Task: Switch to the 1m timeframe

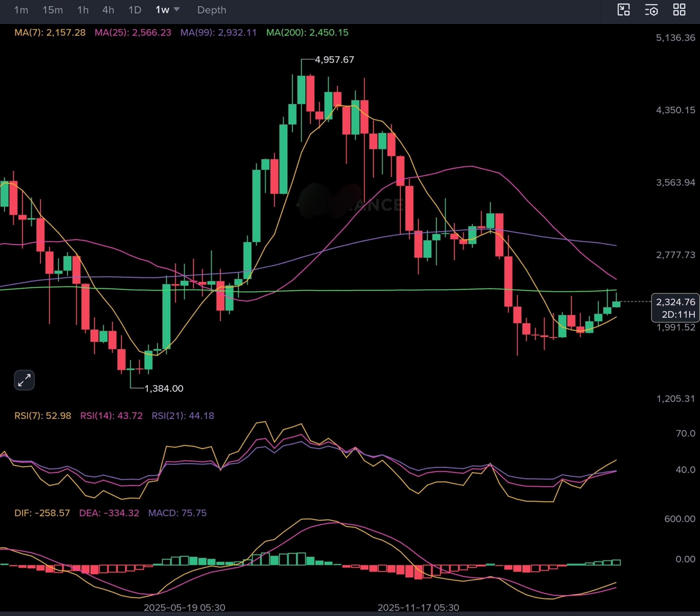Action: 21,10
